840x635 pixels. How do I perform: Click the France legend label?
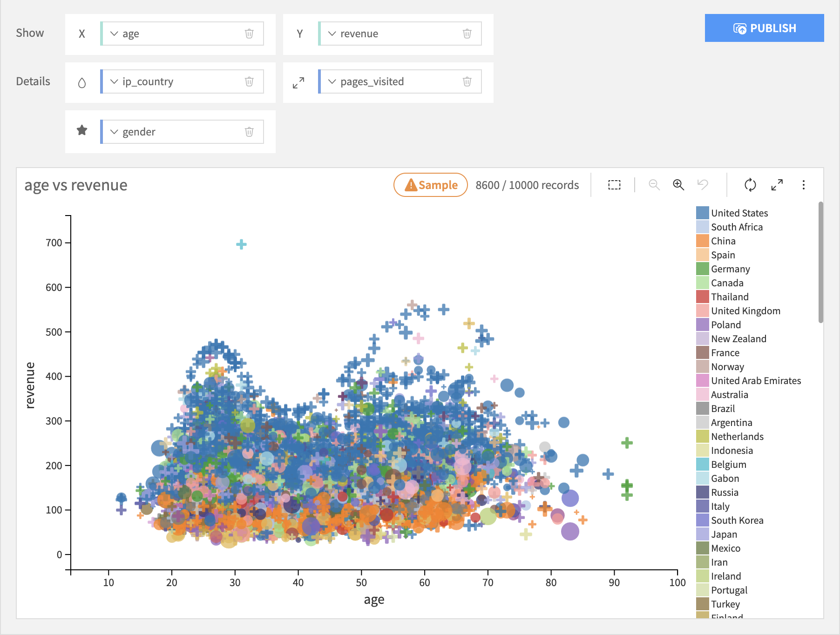tap(725, 352)
